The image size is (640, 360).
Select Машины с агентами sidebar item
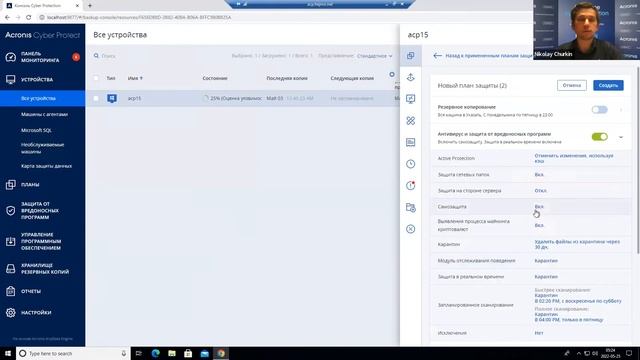click(x=44, y=114)
